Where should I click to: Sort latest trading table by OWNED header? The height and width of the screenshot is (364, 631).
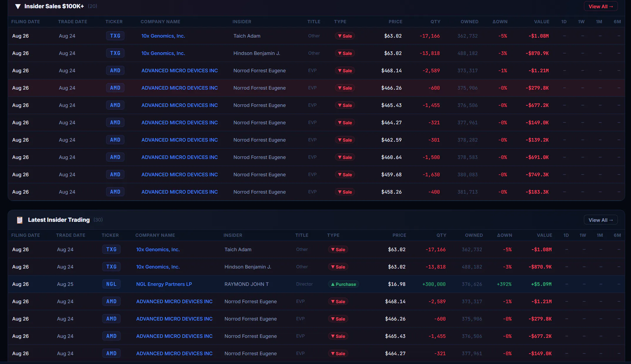[474, 235]
